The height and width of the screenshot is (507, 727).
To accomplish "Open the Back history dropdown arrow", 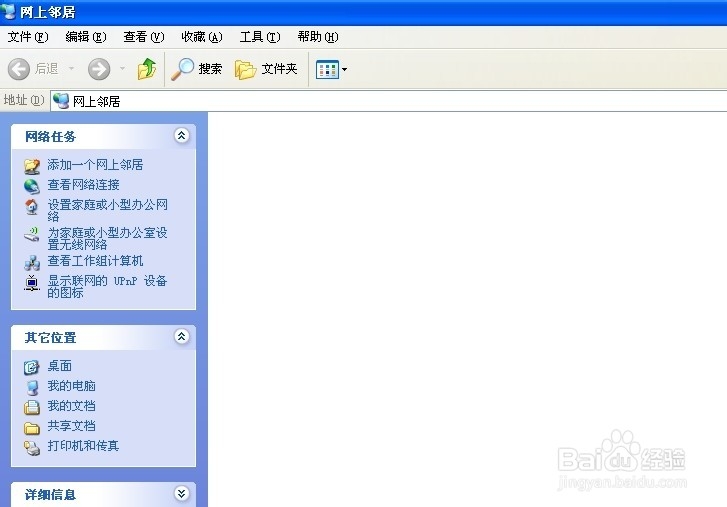I will pos(71,69).
